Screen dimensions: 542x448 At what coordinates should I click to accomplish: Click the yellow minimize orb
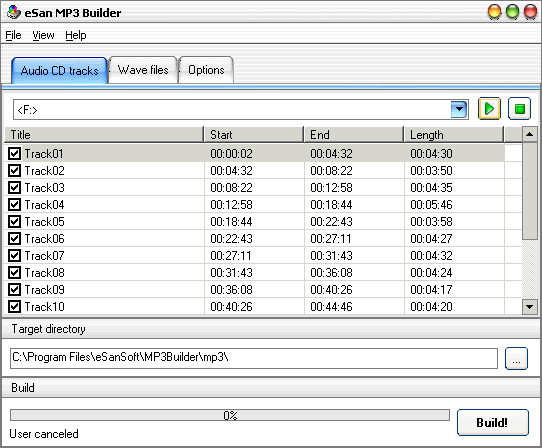(495, 12)
